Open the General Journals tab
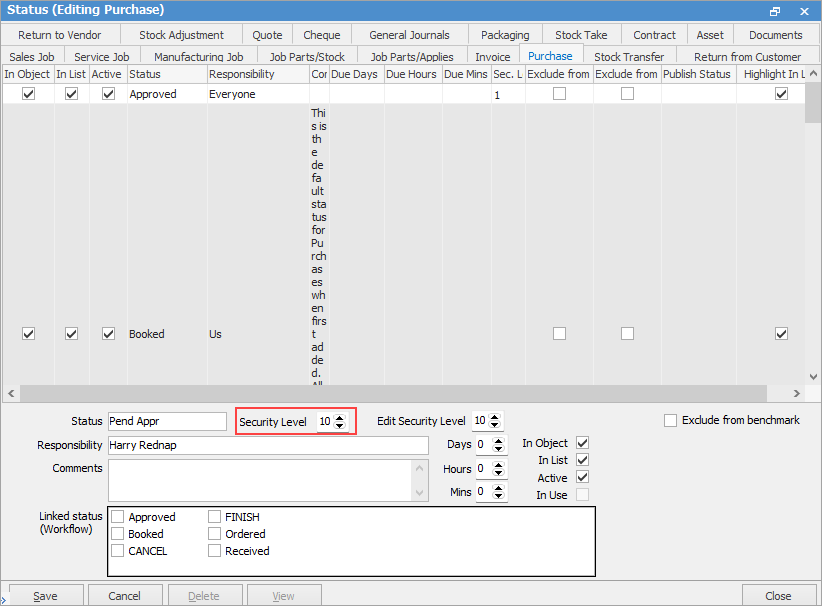This screenshot has width=822, height=606. [x=409, y=35]
